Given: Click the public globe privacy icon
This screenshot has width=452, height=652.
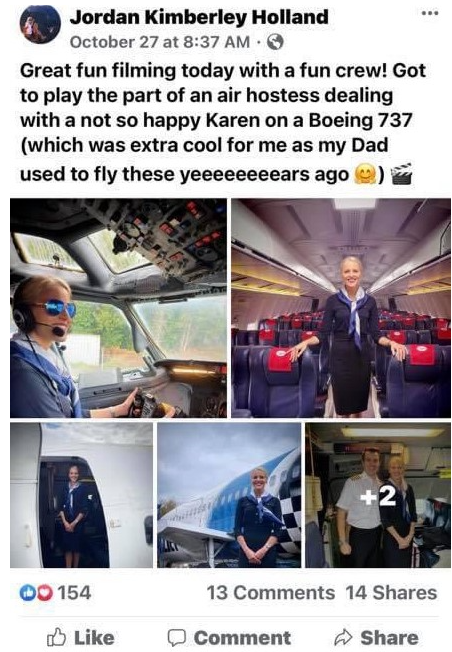Looking at the screenshot, I should tap(275, 42).
